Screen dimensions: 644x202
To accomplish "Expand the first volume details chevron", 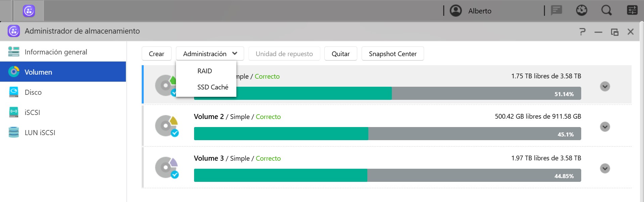I will click(x=605, y=86).
